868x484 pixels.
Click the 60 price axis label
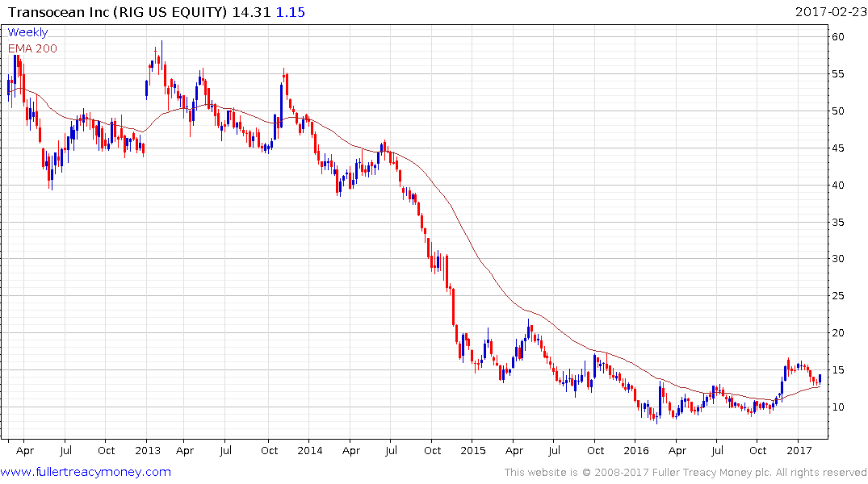pyautogui.click(x=837, y=37)
